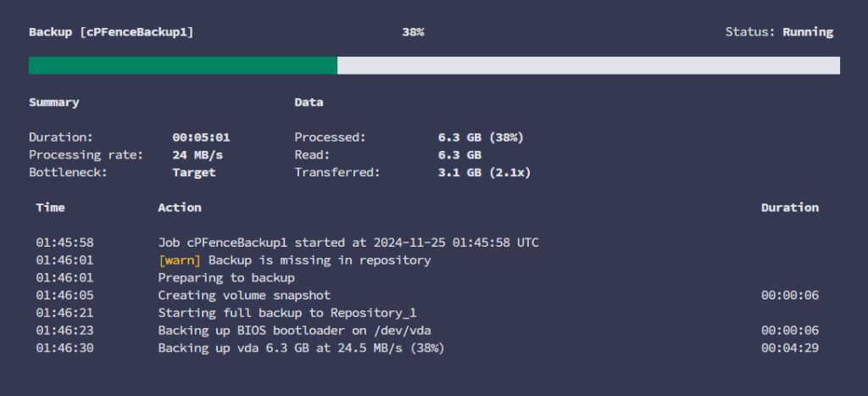Image resolution: width=868 pixels, height=396 pixels.
Task: Click the Backup [cPFenceBackup1] job title
Action: point(111,32)
